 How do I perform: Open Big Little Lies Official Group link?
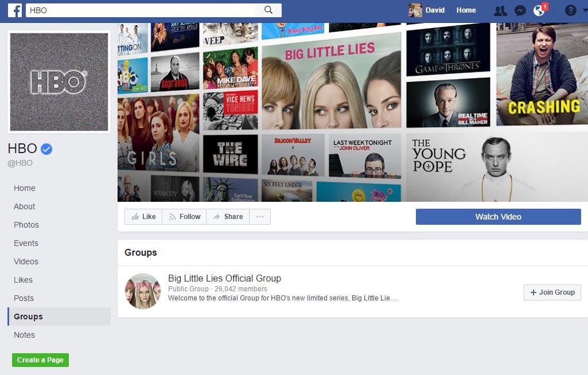click(224, 278)
